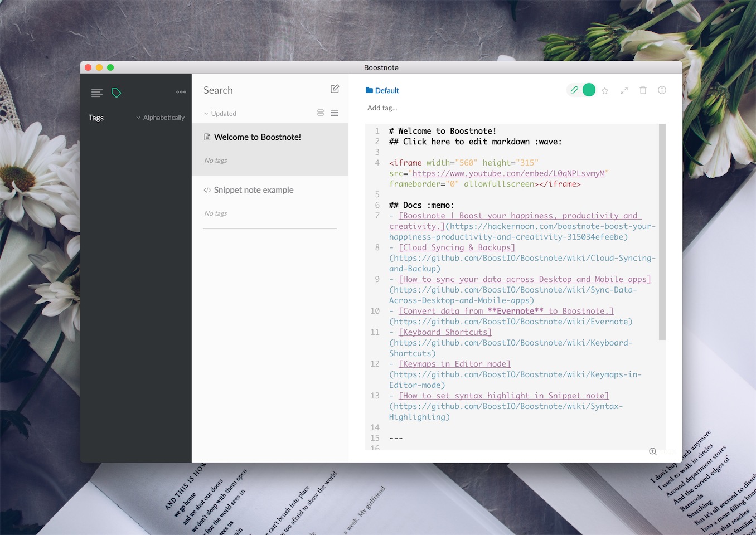756x535 pixels.
Task: Select the tags view icon in sidebar
Action: click(116, 93)
